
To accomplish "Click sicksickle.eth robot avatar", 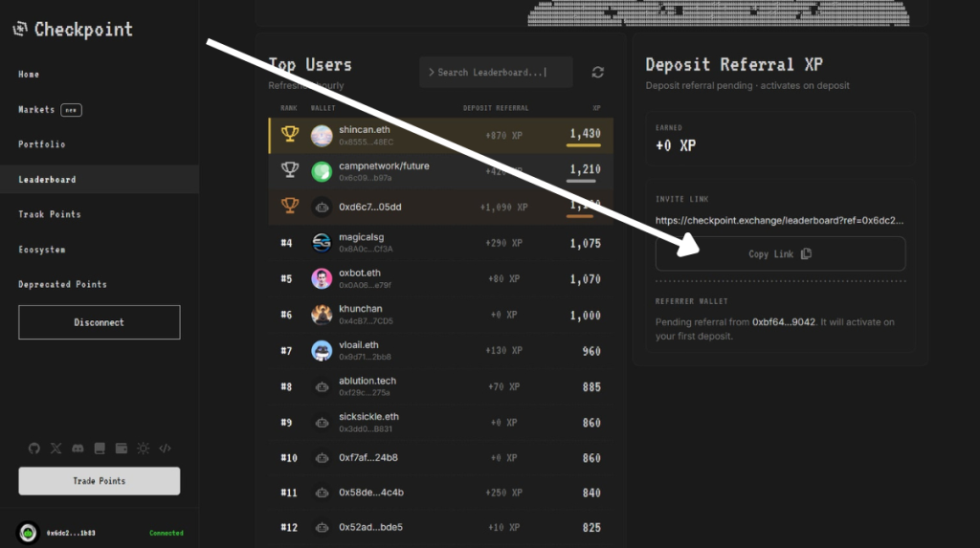I will 322,423.
